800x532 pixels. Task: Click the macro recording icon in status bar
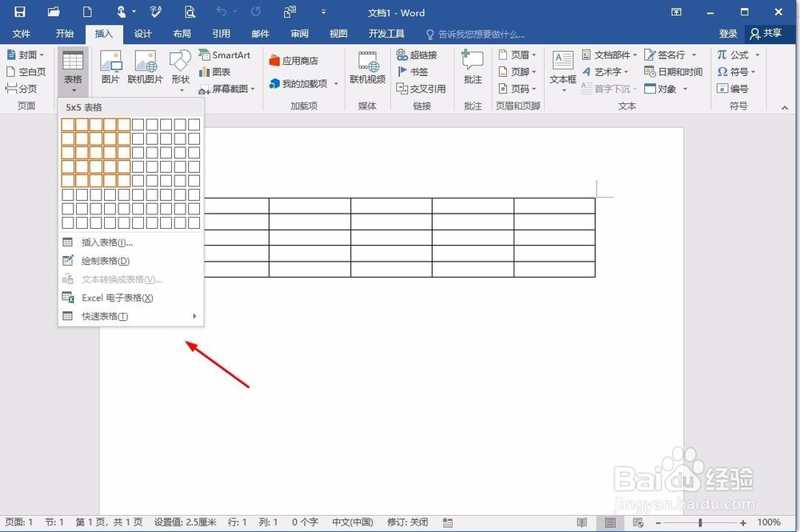(447, 522)
